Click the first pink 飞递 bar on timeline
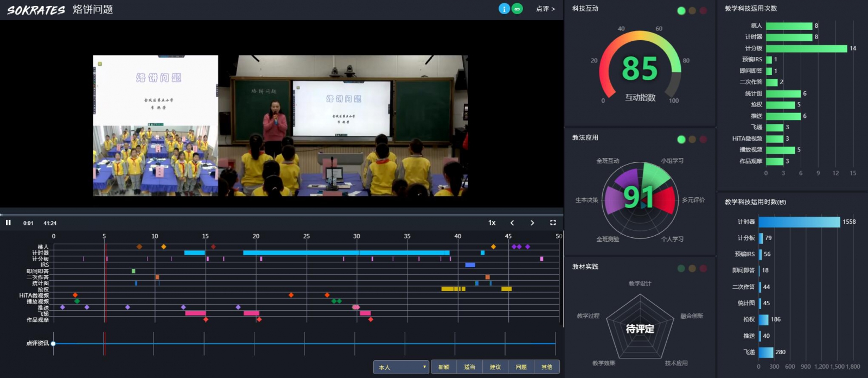Screen dimensions: 868x378 click(195, 313)
